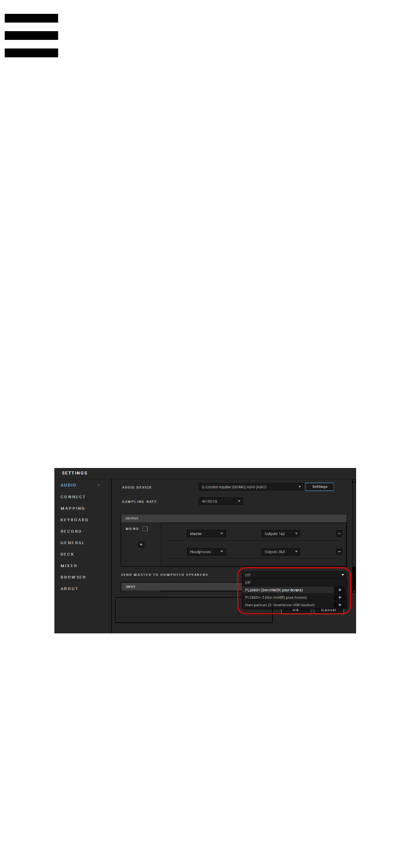Add an output with the plus icon
Image resolution: width=411 pixels, height=868 pixels.
tap(141, 544)
